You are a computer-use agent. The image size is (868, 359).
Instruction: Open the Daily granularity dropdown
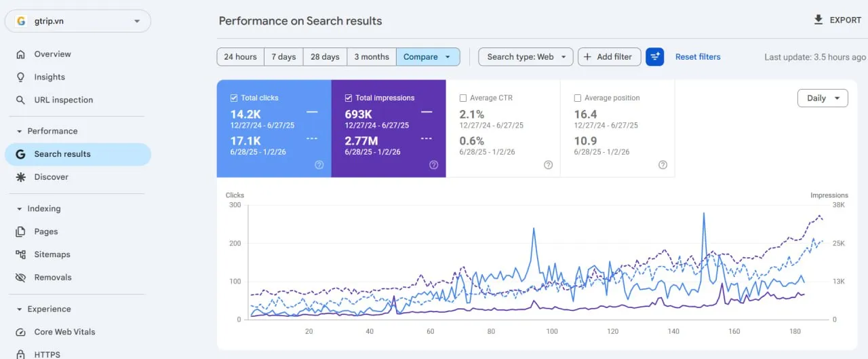pos(823,98)
